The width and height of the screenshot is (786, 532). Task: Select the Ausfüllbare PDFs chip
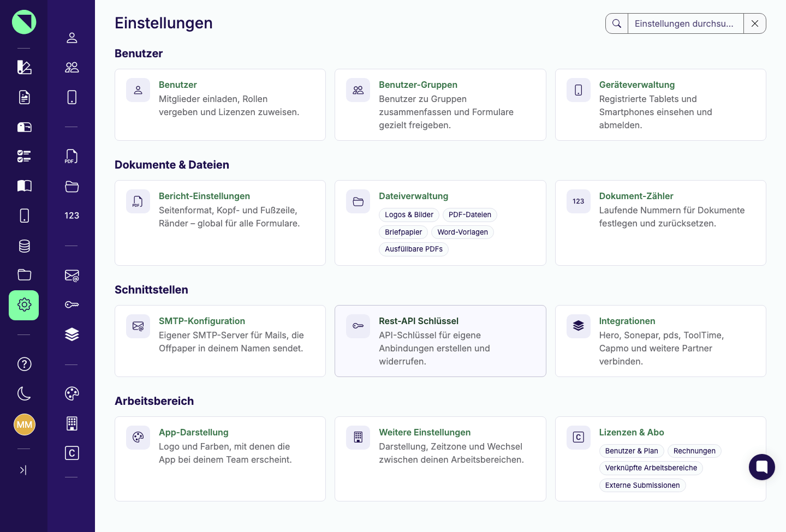click(x=414, y=249)
